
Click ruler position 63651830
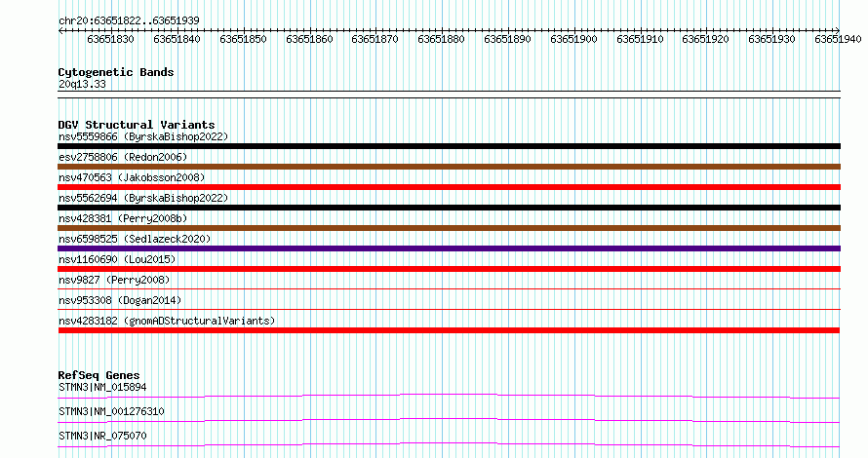click(111, 39)
